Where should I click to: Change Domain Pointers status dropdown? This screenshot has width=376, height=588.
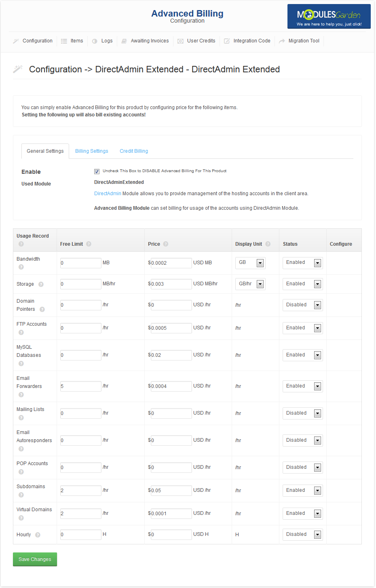[x=302, y=305]
